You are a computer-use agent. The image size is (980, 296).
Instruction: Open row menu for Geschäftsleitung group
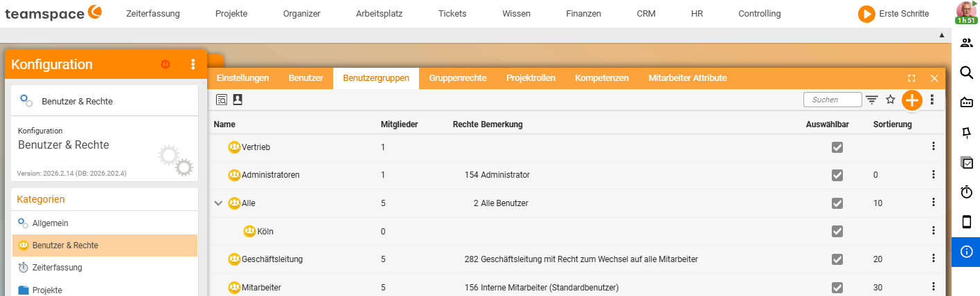934,259
